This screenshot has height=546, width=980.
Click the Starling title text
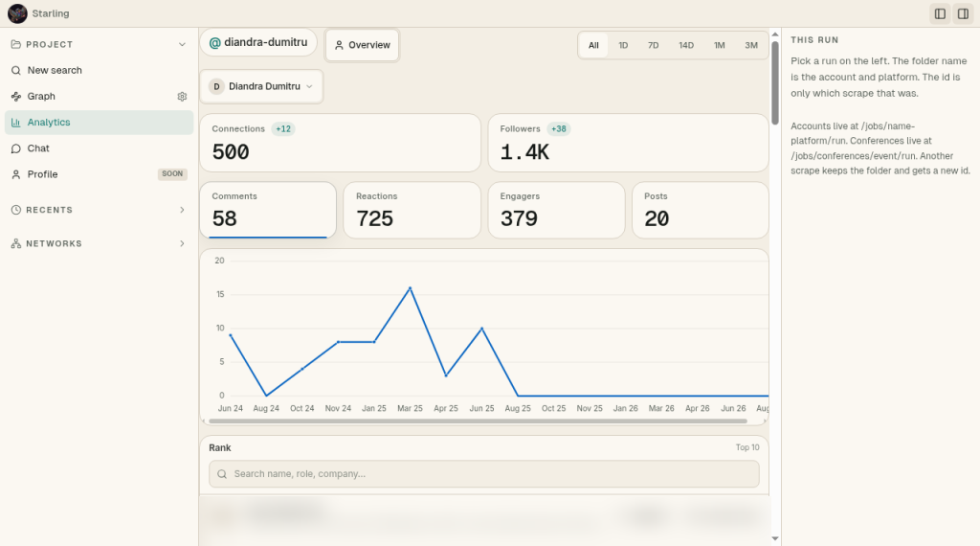tap(51, 13)
